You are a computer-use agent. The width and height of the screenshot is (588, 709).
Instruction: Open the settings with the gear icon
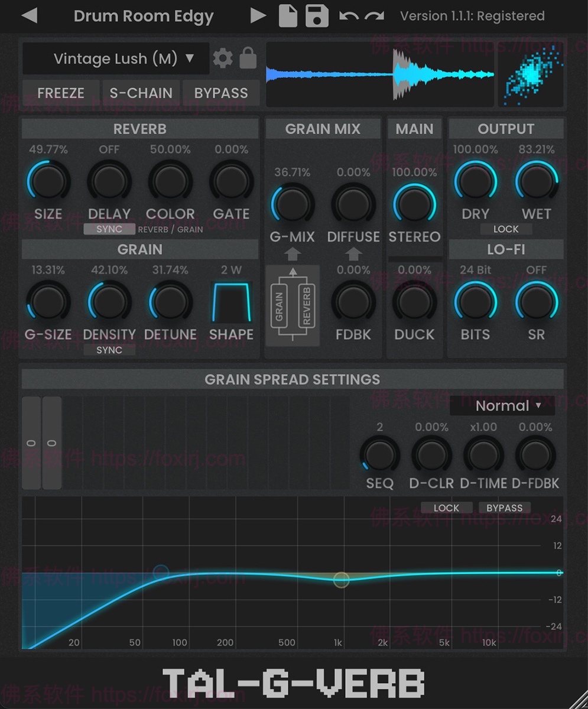click(222, 58)
